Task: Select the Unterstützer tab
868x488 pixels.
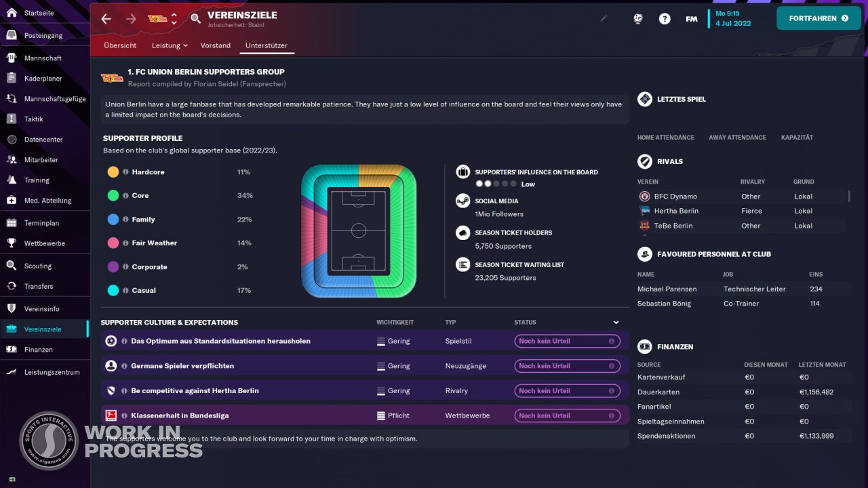Action: tap(267, 45)
